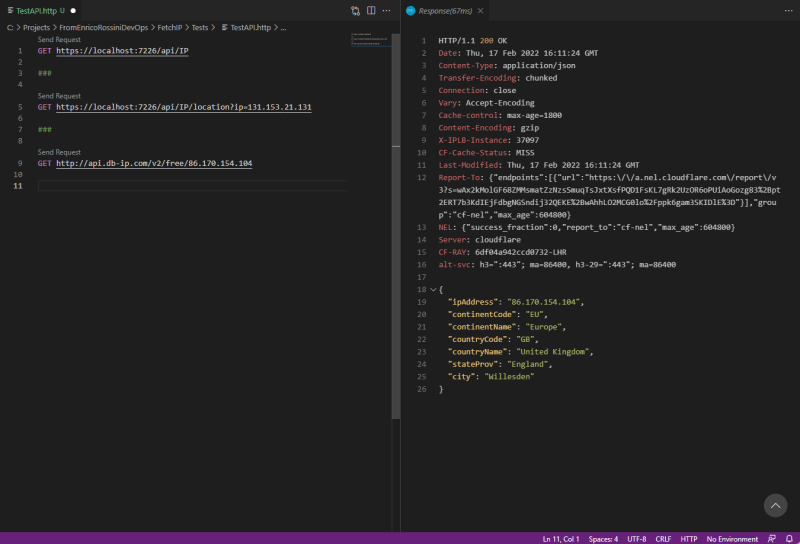
Task: Click the TestAPI.http file icon in breadcrumb
Action: pos(224,28)
